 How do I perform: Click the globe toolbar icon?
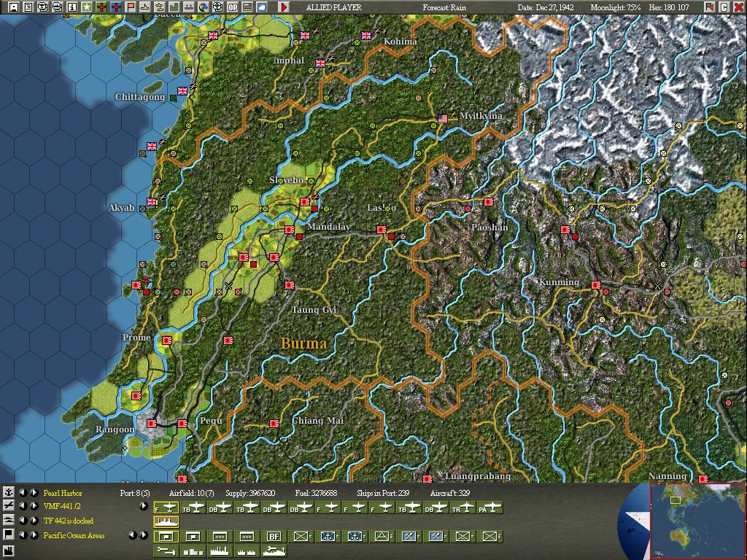[204, 7]
